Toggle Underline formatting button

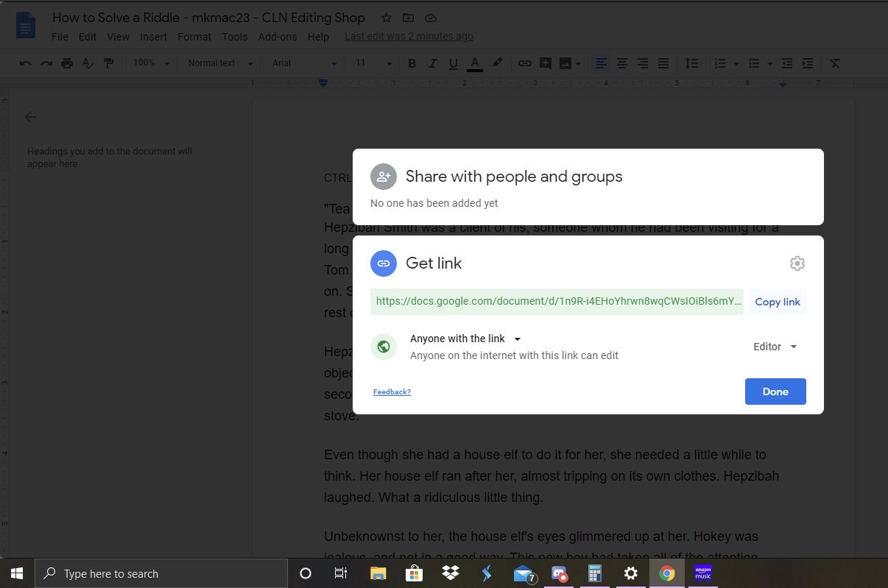[454, 63]
